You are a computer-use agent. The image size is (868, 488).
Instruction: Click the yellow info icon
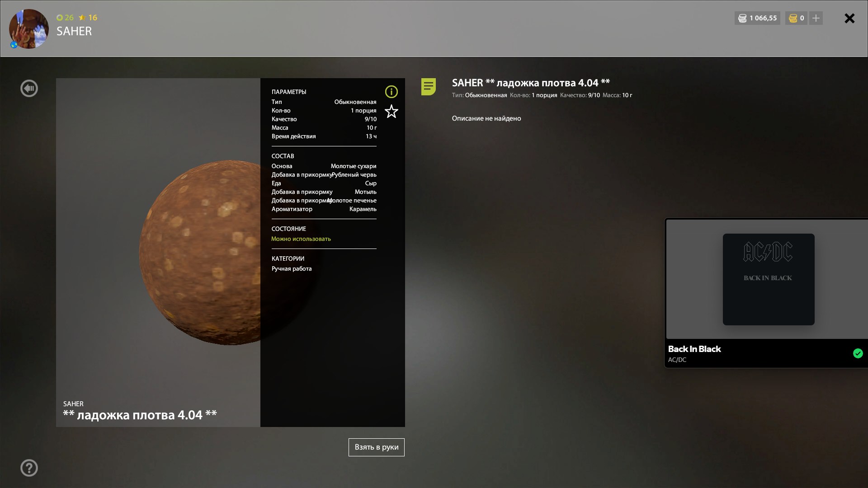click(x=391, y=92)
